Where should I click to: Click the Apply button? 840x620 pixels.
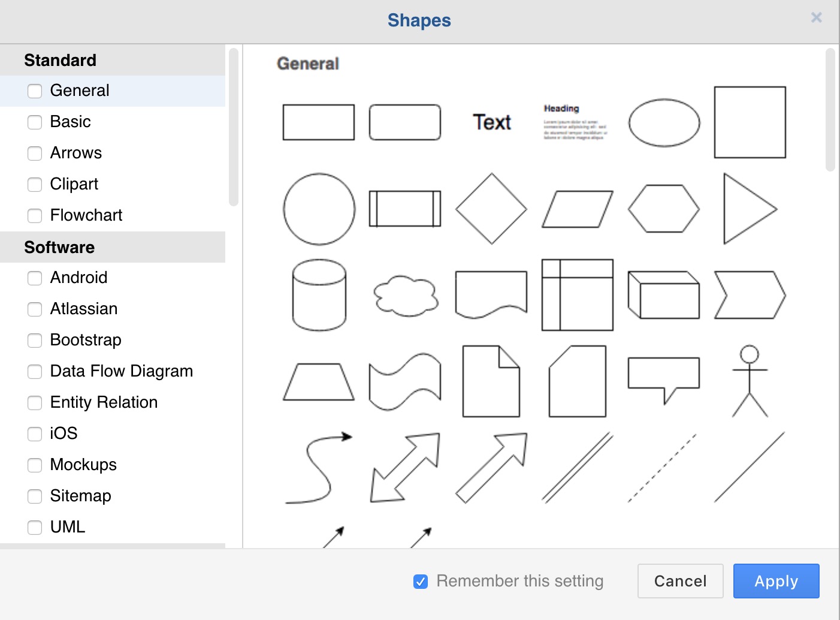pos(776,581)
